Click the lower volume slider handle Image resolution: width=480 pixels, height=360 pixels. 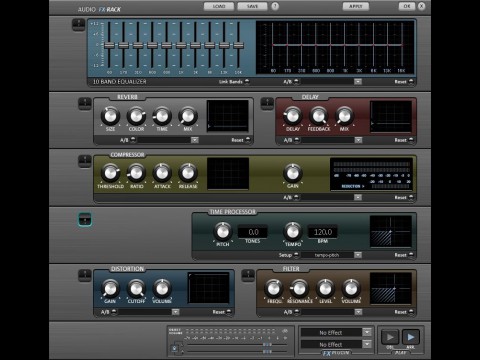tap(267, 351)
